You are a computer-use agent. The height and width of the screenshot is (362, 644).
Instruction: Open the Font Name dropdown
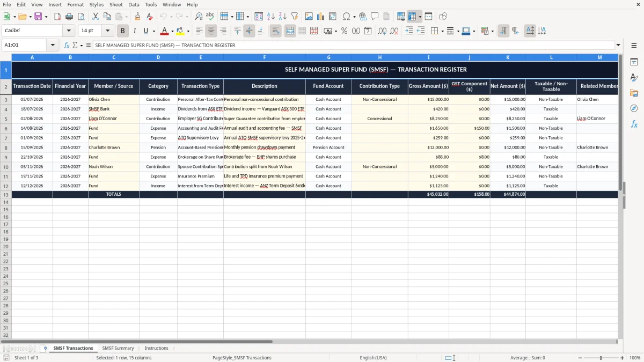pyautogui.click(x=69, y=31)
